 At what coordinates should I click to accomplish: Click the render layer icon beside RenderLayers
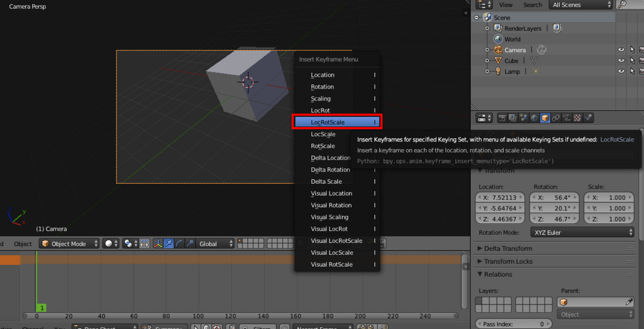point(557,28)
